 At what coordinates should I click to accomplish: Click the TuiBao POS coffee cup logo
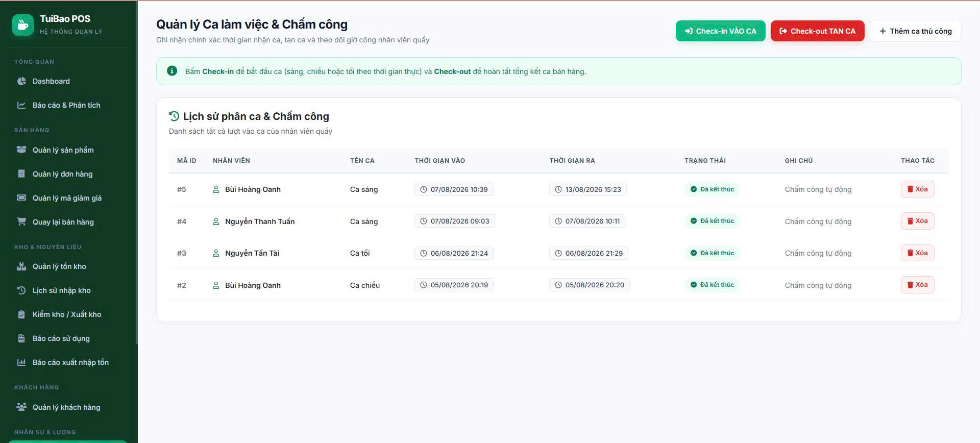[23, 24]
